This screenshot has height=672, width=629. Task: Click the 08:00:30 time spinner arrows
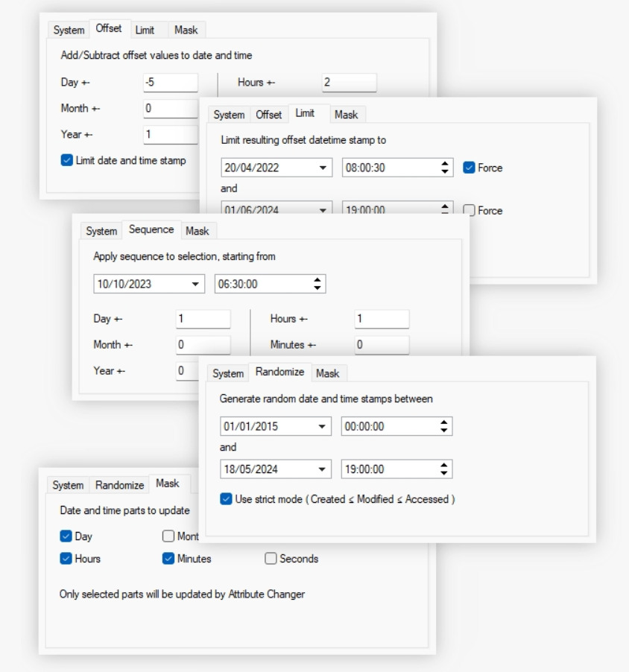tap(445, 168)
